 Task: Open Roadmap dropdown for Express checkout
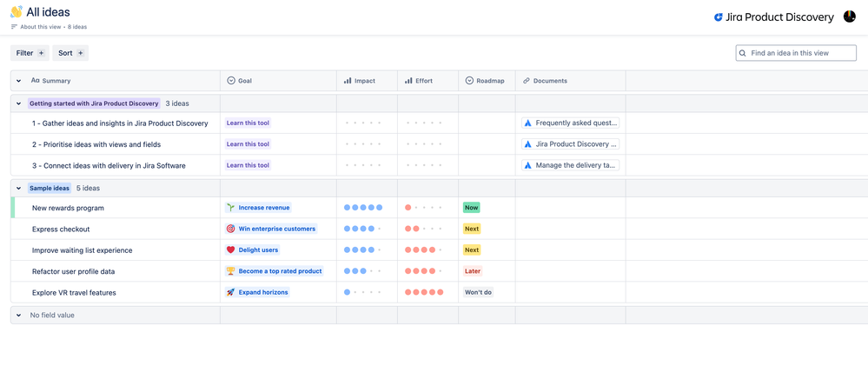tap(472, 229)
